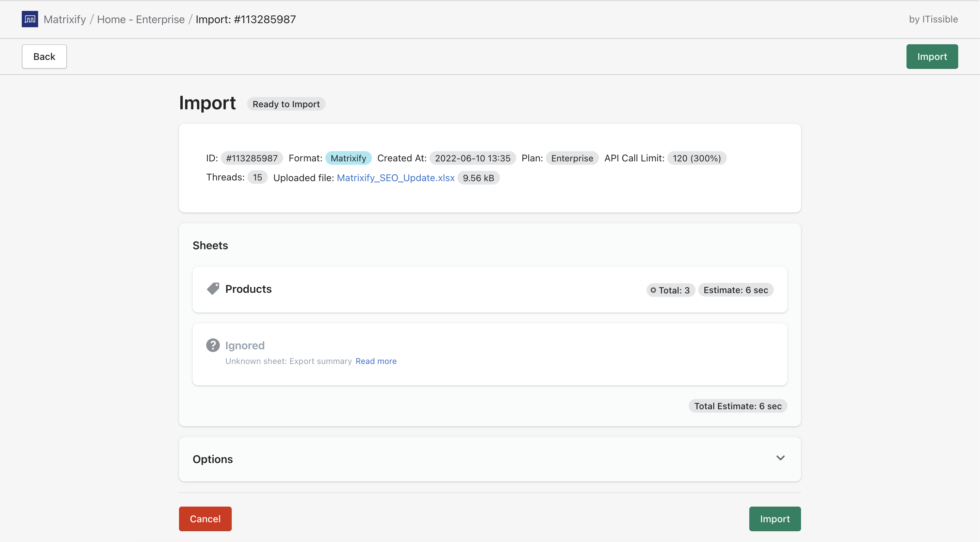Click the Ready to Import status badge
This screenshot has width=980, height=542.
pyautogui.click(x=286, y=104)
